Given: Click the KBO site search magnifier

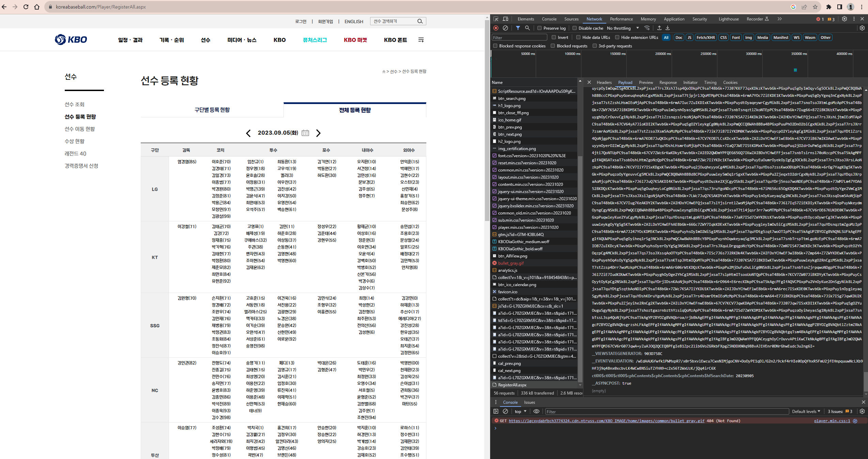Looking at the screenshot, I should [x=420, y=21].
